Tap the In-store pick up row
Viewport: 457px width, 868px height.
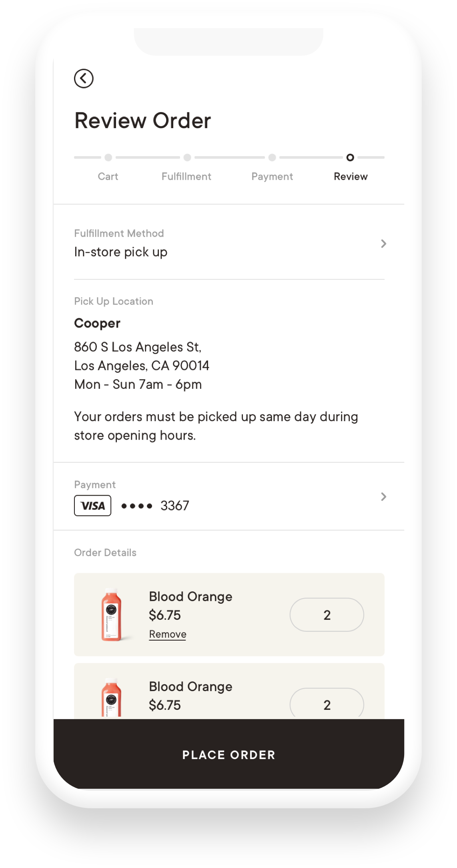coord(121,252)
